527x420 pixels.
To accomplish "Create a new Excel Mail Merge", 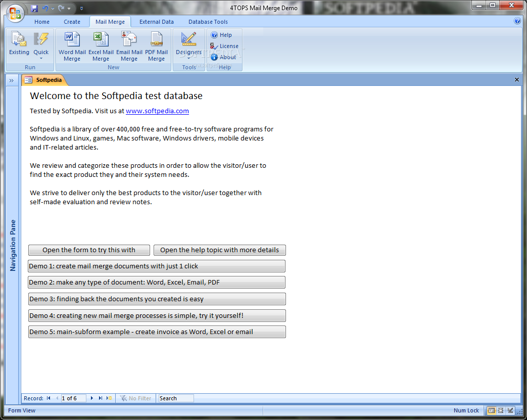I will (x=101, y=46).
